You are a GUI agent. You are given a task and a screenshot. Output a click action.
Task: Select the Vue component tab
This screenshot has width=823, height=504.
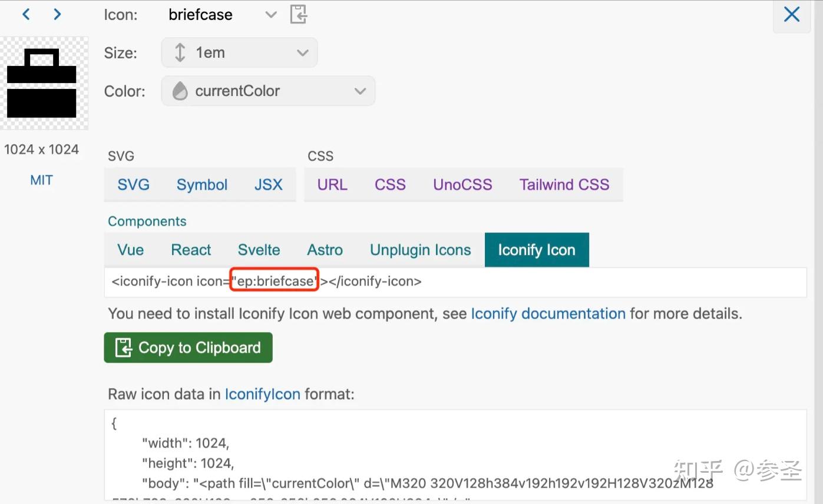(130, 250)
